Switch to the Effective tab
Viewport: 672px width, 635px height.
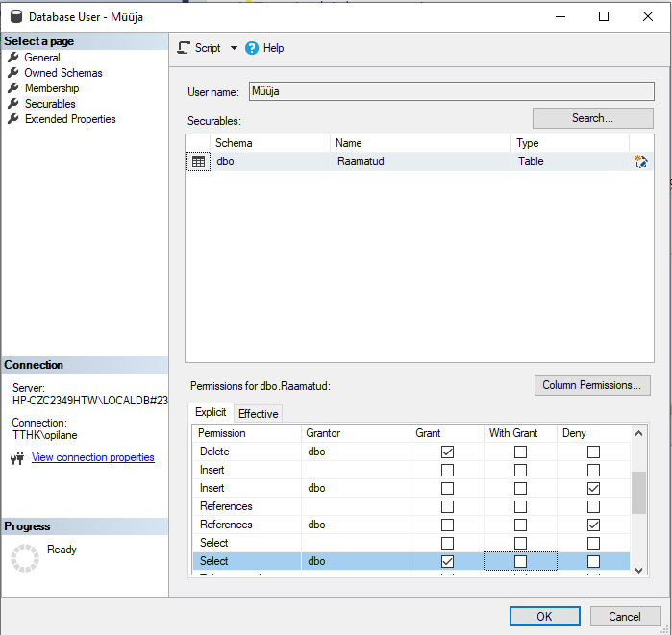[258, 414]
